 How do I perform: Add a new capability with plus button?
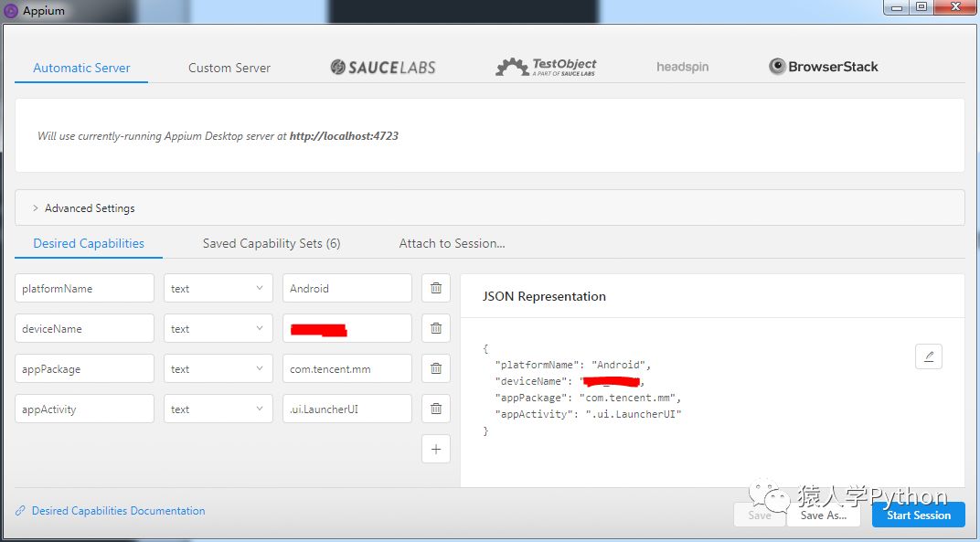point(436,449)
